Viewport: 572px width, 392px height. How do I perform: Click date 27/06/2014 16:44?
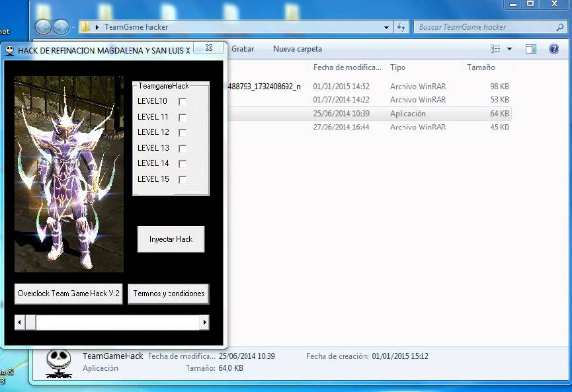tap(341, 127)
